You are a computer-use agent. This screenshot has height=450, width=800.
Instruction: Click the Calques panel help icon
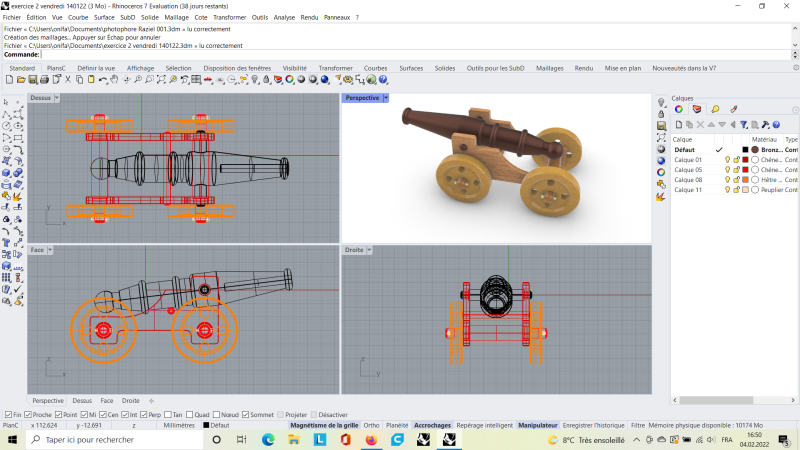pos(776,124)
